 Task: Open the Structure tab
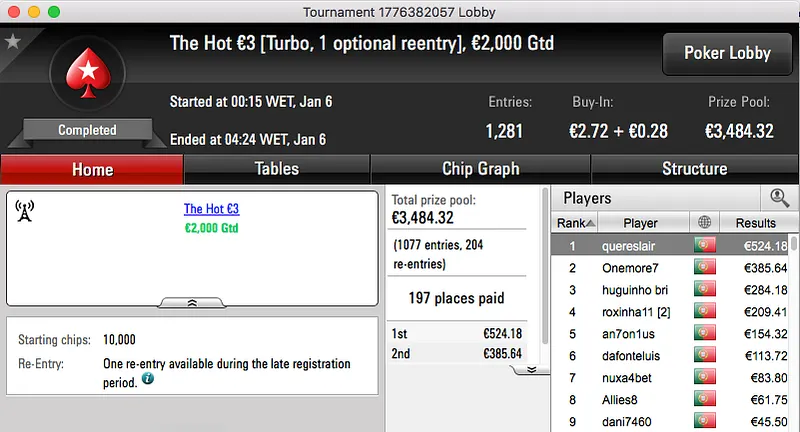pyautogui.click(x=694, y=169)
